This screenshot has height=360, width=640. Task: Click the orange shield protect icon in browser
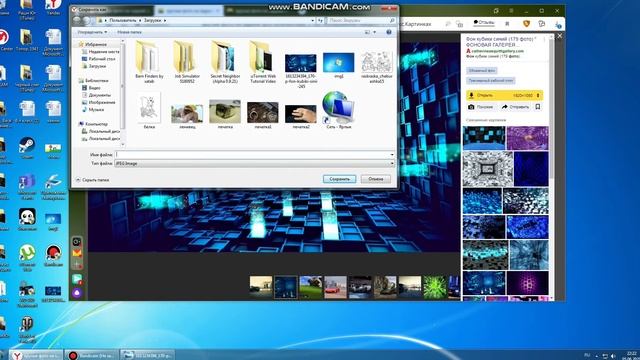click(526, 24)
